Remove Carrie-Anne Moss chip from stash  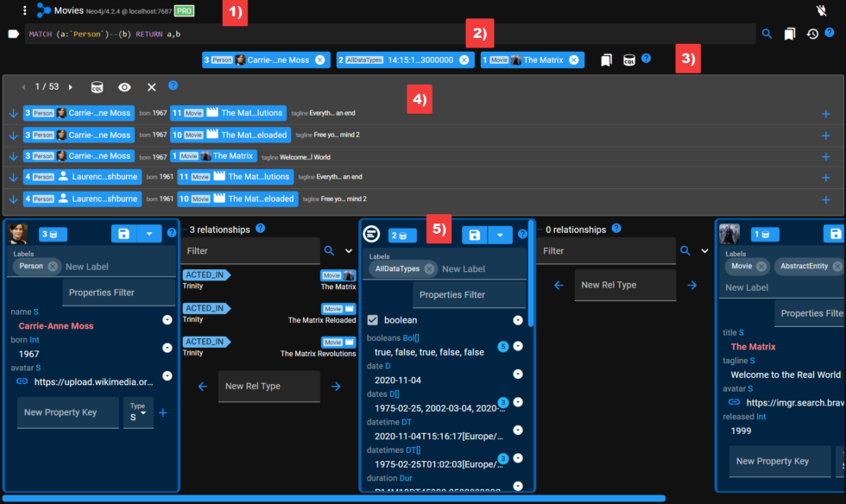click(320, 60)
